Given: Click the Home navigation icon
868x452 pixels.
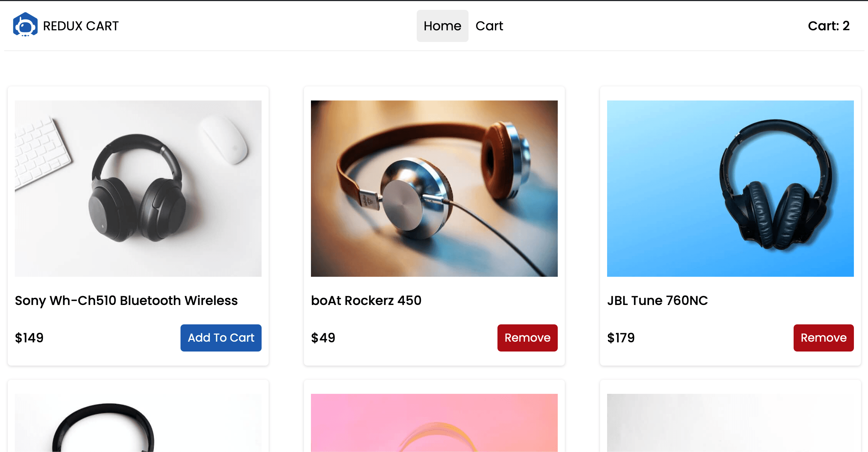Looking at the screenshot, I should point(442,25).
